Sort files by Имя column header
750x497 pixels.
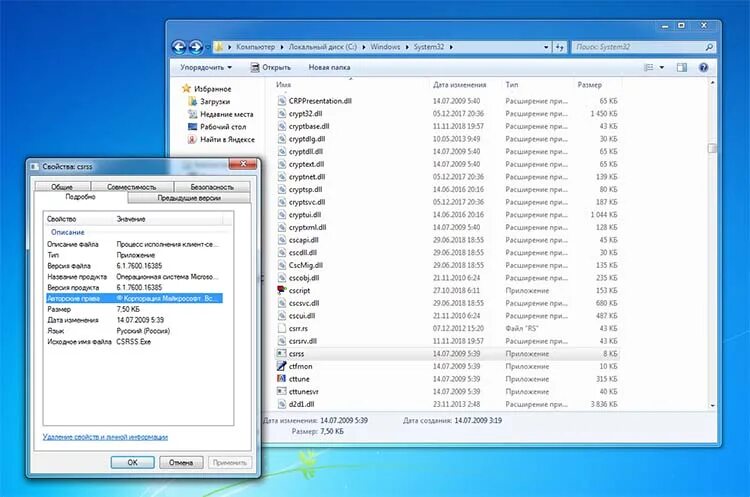pyautogui.click(x=283, y=85)
